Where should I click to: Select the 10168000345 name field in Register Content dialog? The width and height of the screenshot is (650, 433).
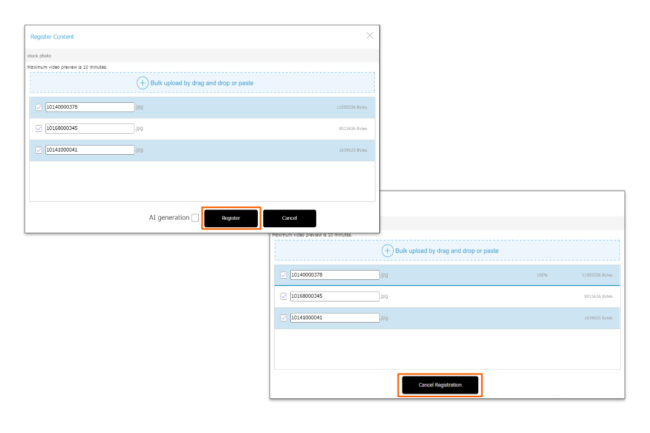click(89, 128)
